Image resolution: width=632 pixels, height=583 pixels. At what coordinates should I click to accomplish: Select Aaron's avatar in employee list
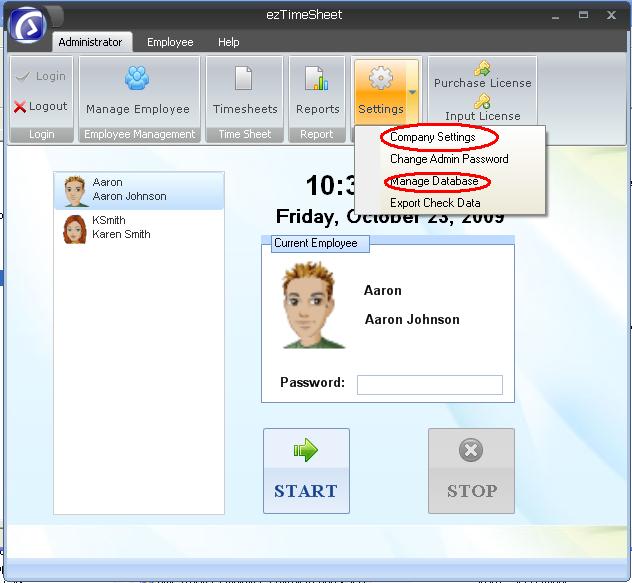pos(75,191)
